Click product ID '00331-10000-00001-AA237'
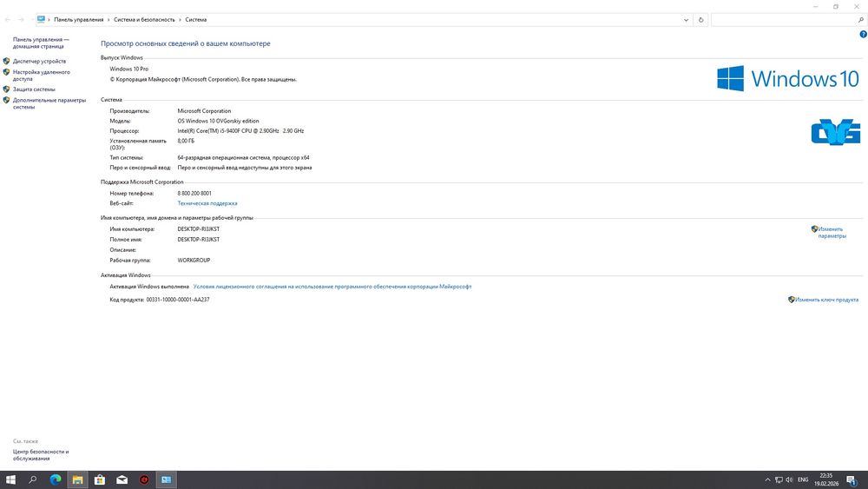The height and width of the screenshot is (489, 868). tap(178, 300)
